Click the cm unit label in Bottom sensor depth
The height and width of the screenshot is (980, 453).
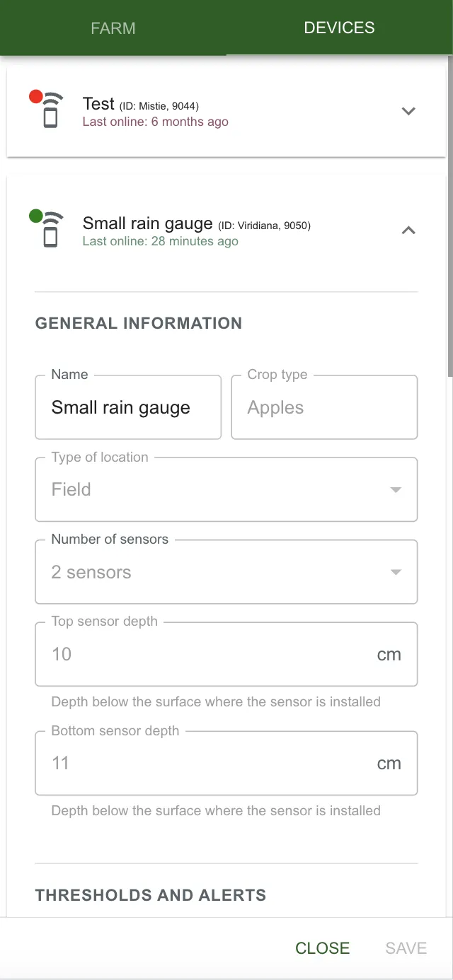click(389, 763)
